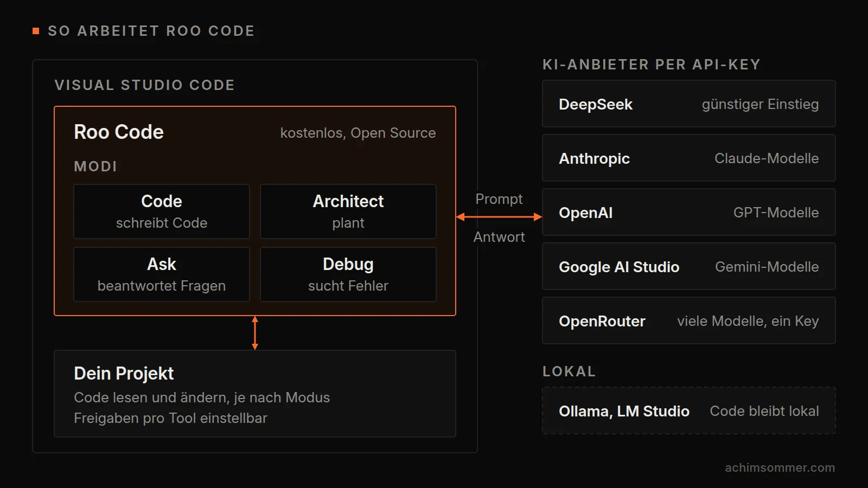
Task: Click 'sucht Fehler' text
Action: pos(348,286)
